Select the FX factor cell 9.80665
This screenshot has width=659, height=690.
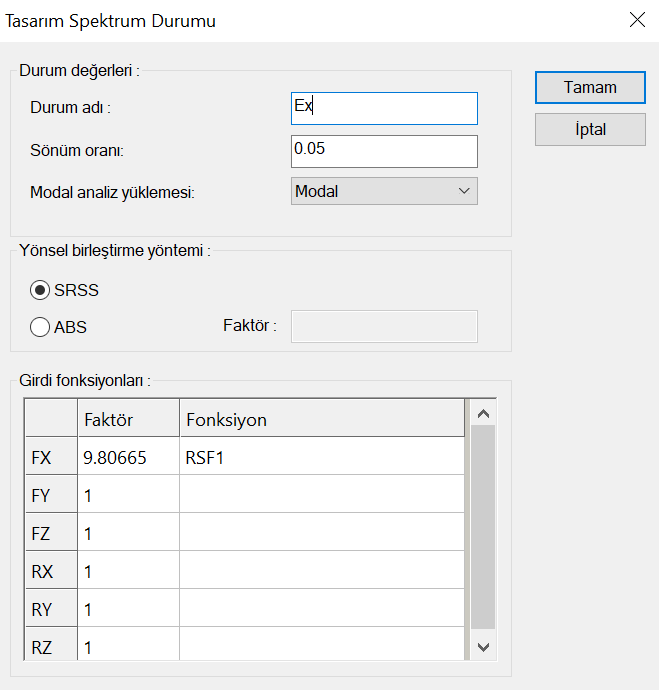128,456
